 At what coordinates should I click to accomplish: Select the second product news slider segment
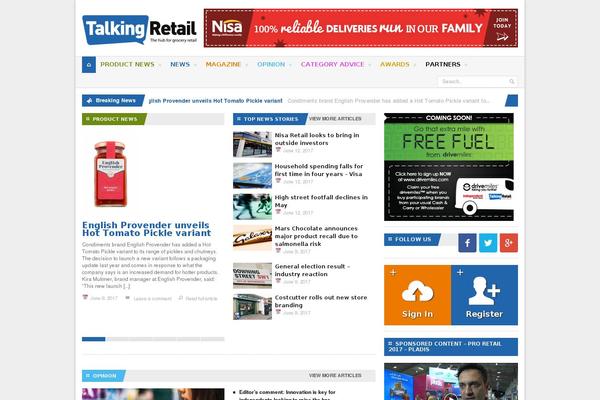tap(117, 339)
